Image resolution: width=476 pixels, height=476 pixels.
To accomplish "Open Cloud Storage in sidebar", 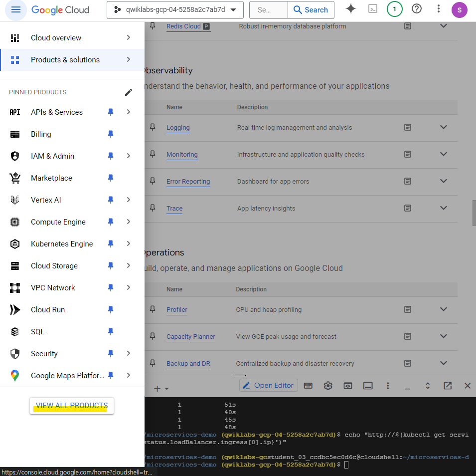I will click(54, 266).
